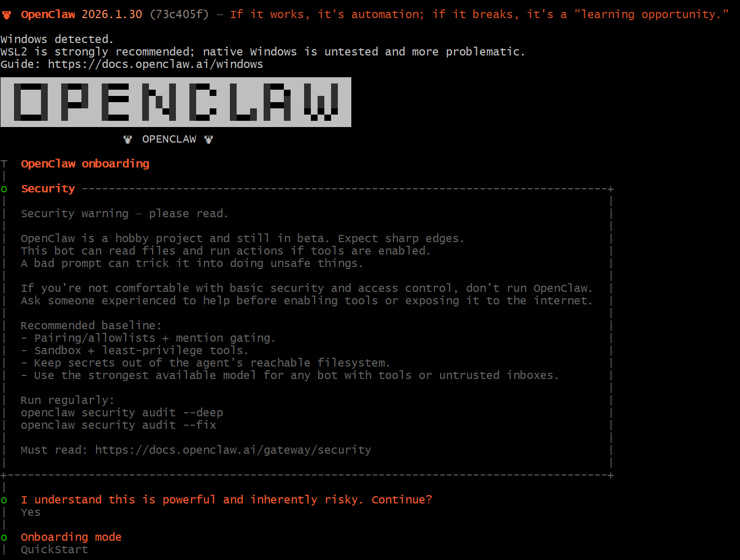The image size is (740, 560).
Task: Open the gateway/security docs link
Action: (233, 450)
